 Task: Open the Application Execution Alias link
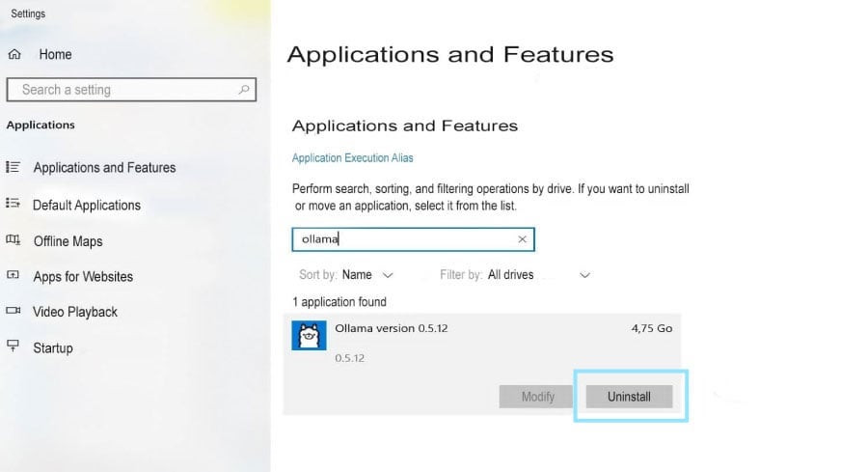point(353,158)
